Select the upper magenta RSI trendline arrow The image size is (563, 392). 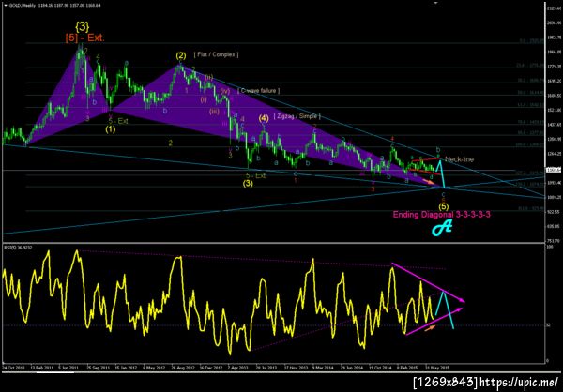pyautogui.click(x=429, y=283)
